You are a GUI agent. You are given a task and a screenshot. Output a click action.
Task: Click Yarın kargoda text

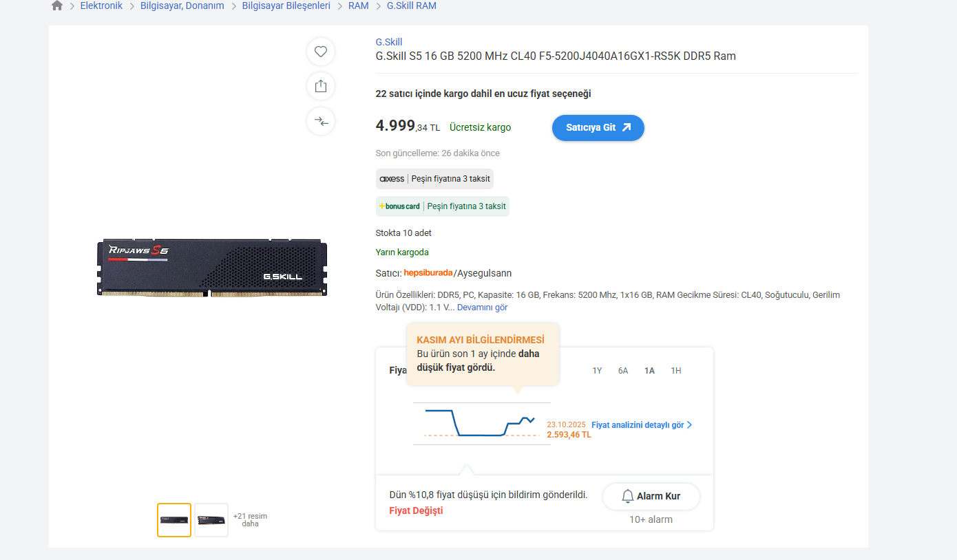click(x=402, y=252)
